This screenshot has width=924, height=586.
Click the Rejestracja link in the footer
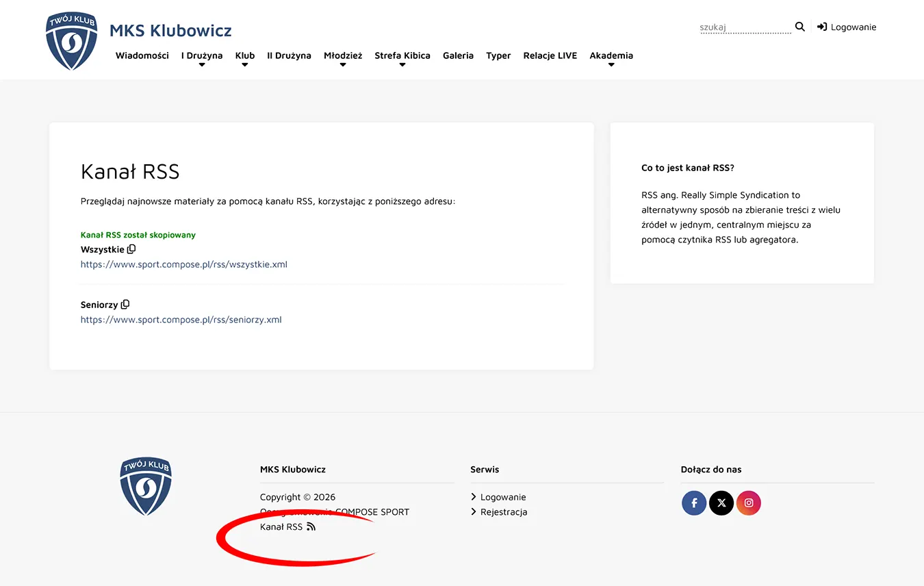pyautogui.click(x=503, y=512)
